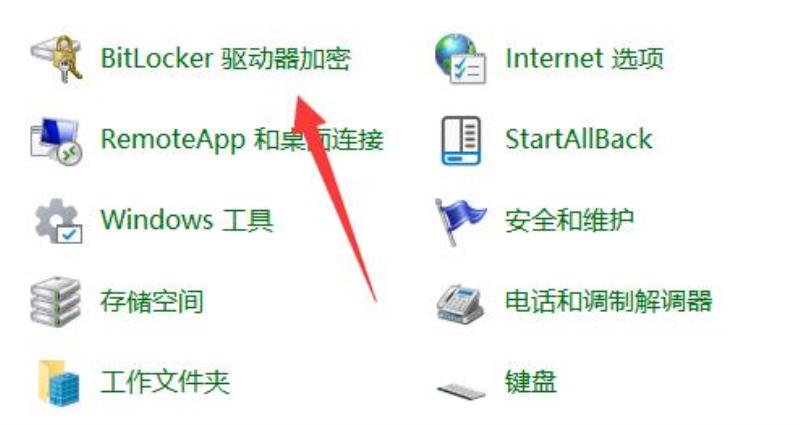Click the StartAllBack panel icon
Viewport: 800px width, 425px height.
[461, 140]
